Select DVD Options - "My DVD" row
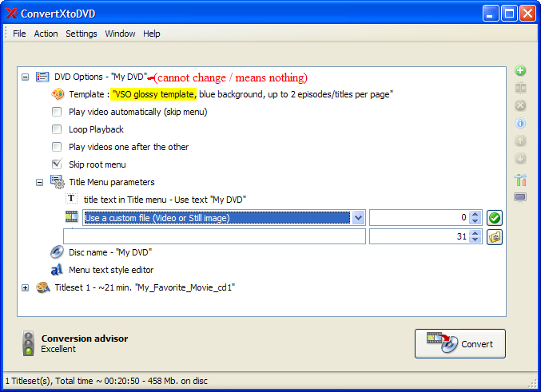 tap(101, 77)
